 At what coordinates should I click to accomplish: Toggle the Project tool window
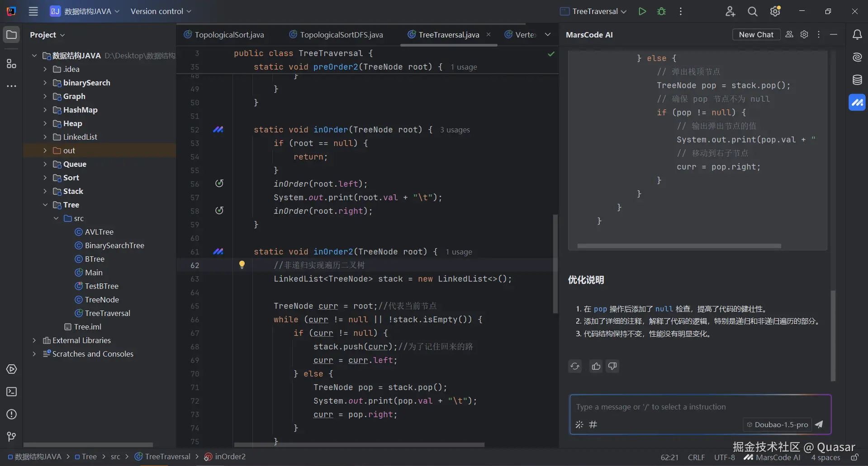click(12, 35)
